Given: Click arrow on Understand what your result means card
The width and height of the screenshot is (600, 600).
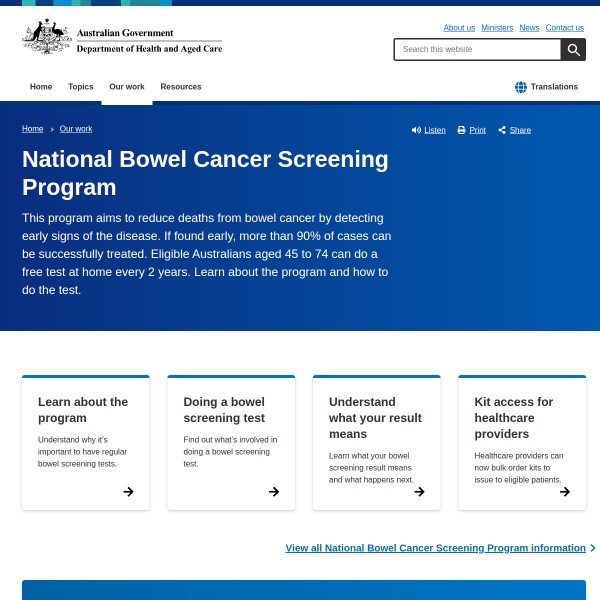Looking at the screenshot, I should pyautogui.click(x=419, y=491).
